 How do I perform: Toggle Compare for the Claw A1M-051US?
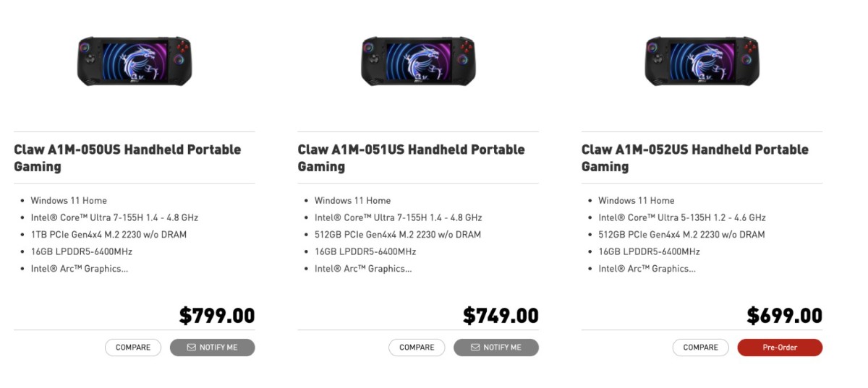(417, 348)
